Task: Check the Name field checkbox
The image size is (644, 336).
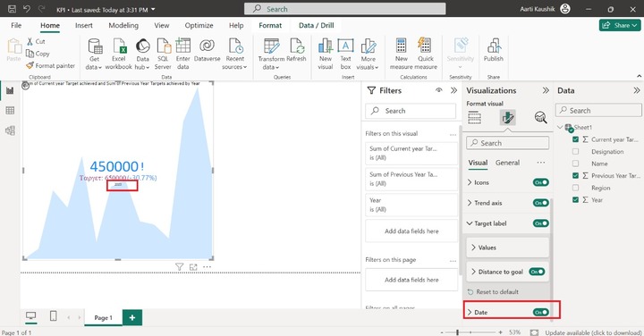Action: coord(575,164)
